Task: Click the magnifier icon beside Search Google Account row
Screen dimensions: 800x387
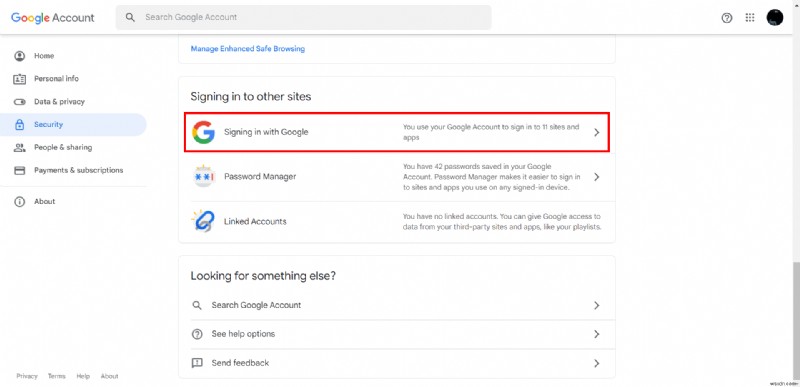Action: click(196, 305)
